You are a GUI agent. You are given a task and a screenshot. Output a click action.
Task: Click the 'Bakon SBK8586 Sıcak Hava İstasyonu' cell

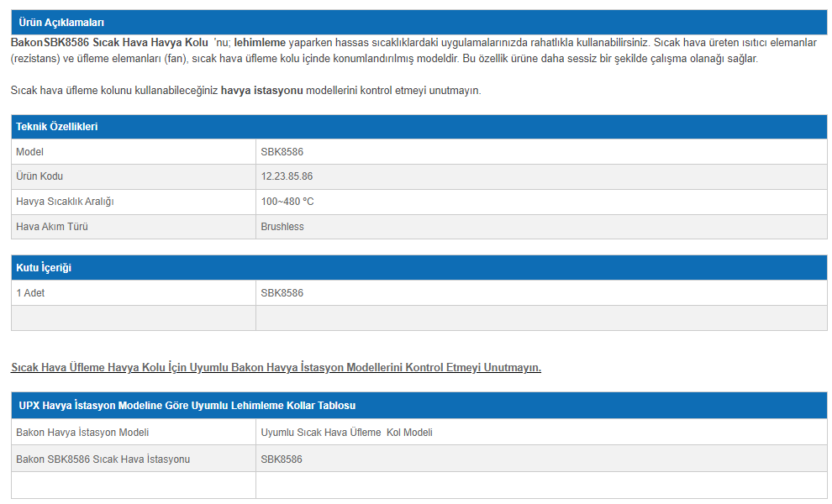134,459
